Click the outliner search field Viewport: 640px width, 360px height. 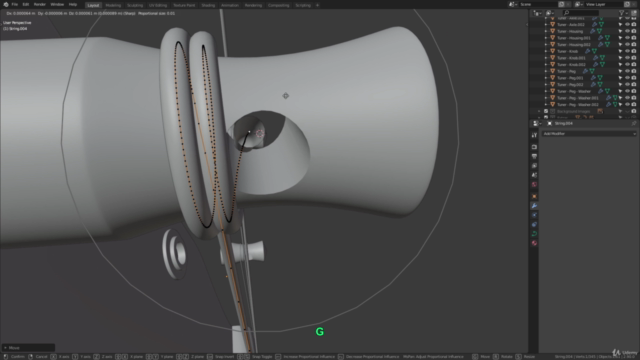pyautogui.click(x=580, y=13)
